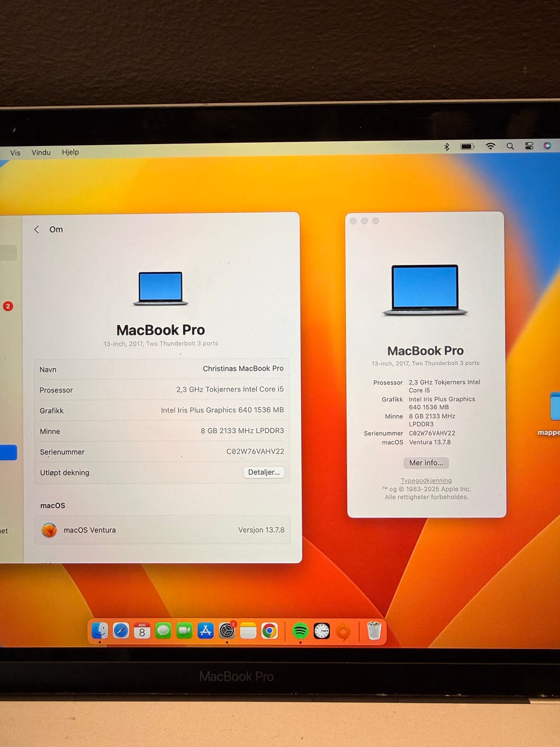Open the App Store Dock icon
This screenshot has height=747, width=560.
pos(205,631)
